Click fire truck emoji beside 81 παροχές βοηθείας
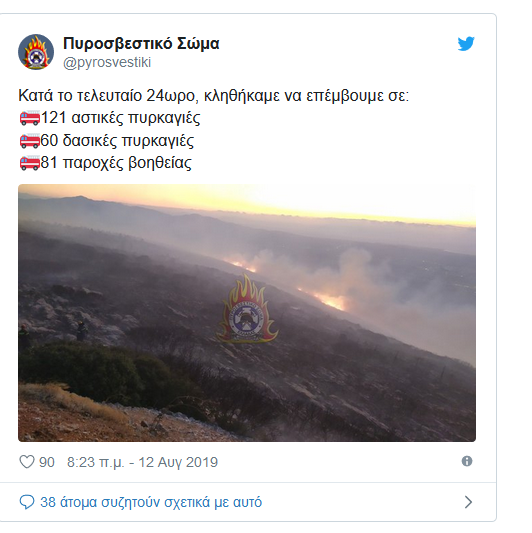The image size is (532, 533). [x=30, y=163]
